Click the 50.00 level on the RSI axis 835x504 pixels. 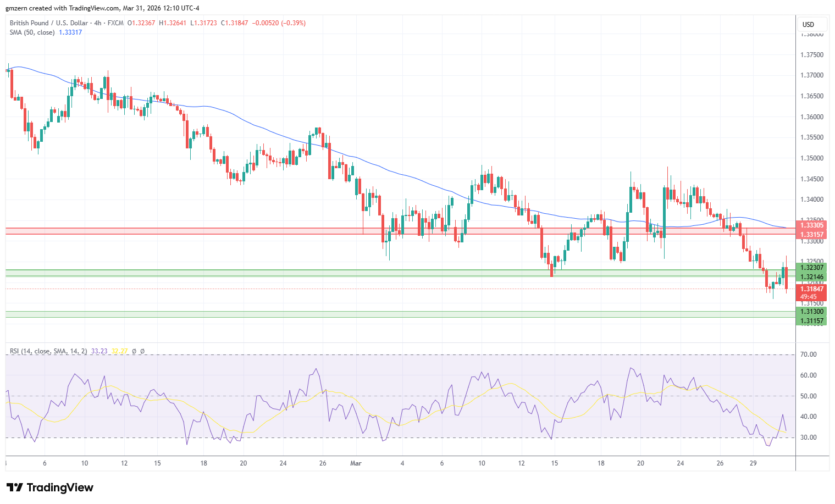808,396
